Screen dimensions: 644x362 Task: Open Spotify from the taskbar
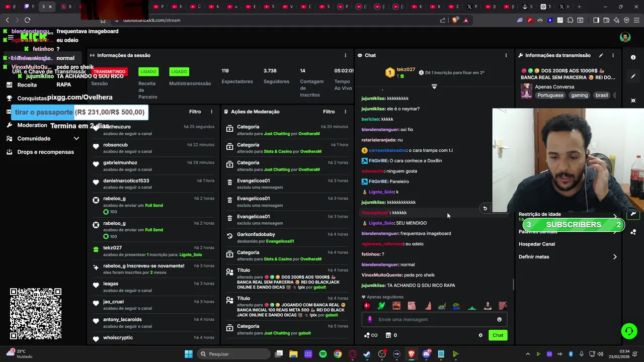pyautogui.click(x=323, y=354)
